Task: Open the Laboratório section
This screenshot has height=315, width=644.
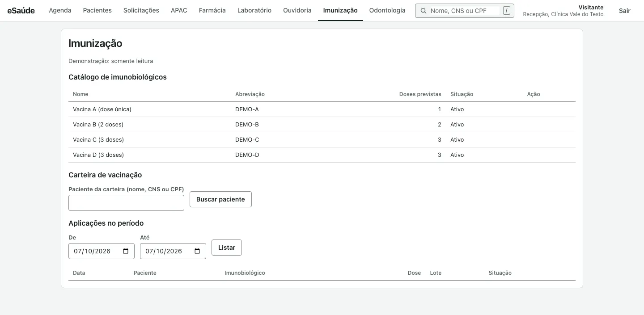Action: (254, 10)
